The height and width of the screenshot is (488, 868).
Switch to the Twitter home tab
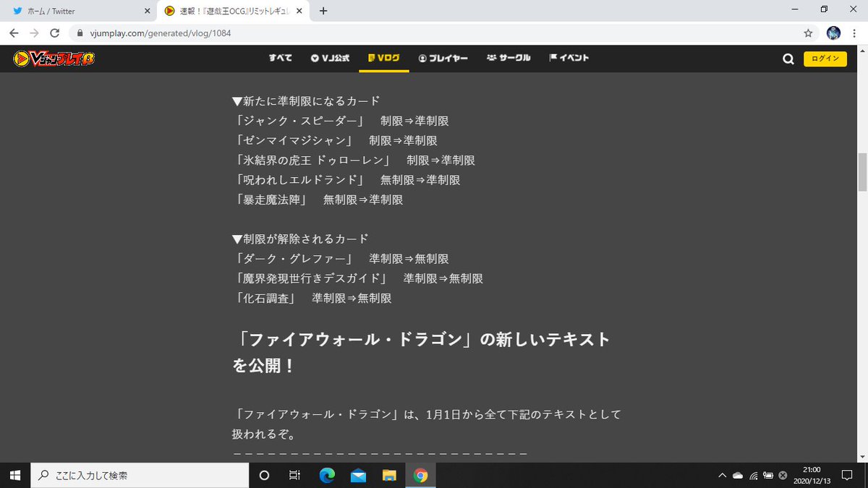point(78,11)
